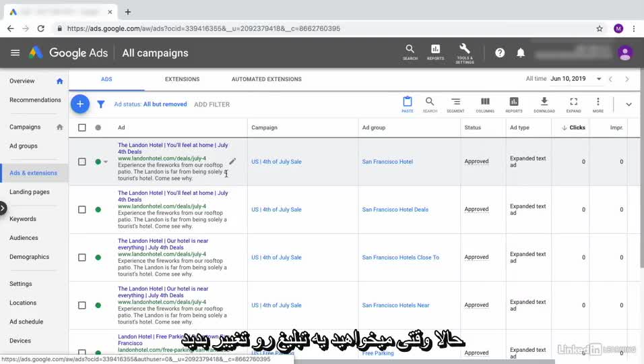Image resolution: width=644 pixels, height=364 pixels.
Task: Open the San Francisco Hotels Near ad group link
Action: pyautogui.click(x=395, y=305)
